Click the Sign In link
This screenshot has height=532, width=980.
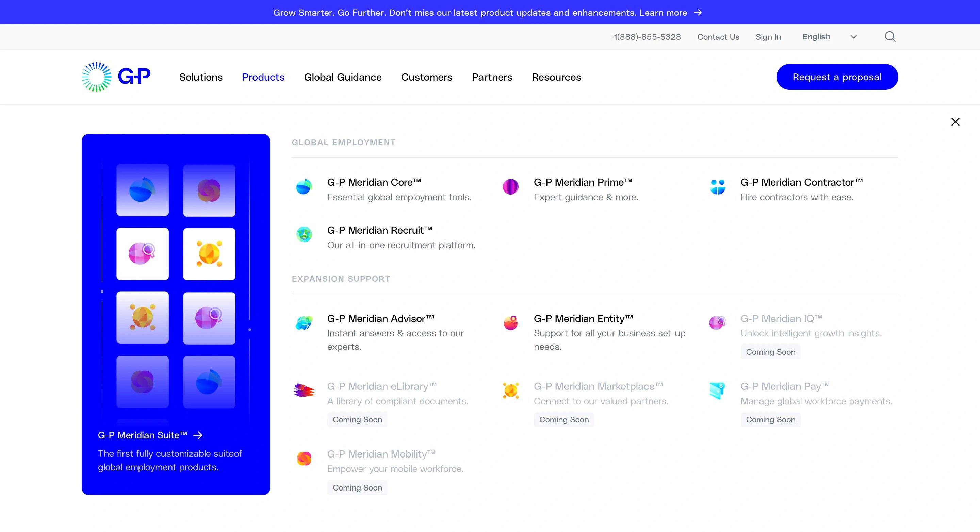(x=768, y=37)
